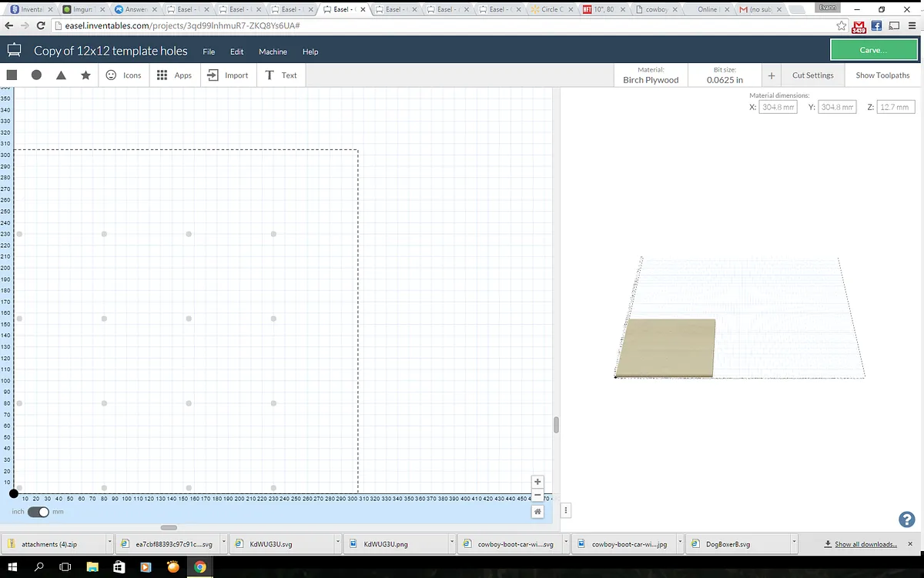Click the canvas zoom in plus button
The image size is (924, 578).
pos(537,482)
